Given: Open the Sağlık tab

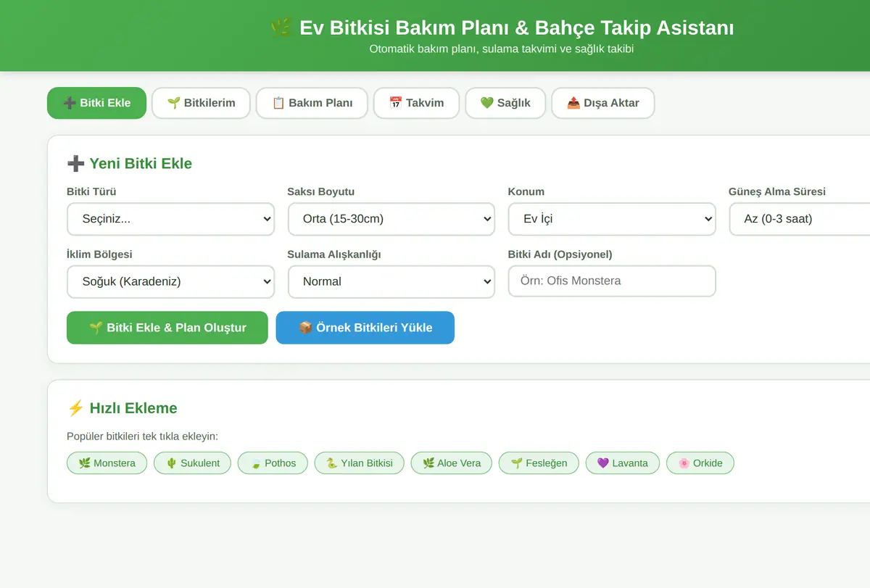Looking at the screenshot, I should [505, 103].
